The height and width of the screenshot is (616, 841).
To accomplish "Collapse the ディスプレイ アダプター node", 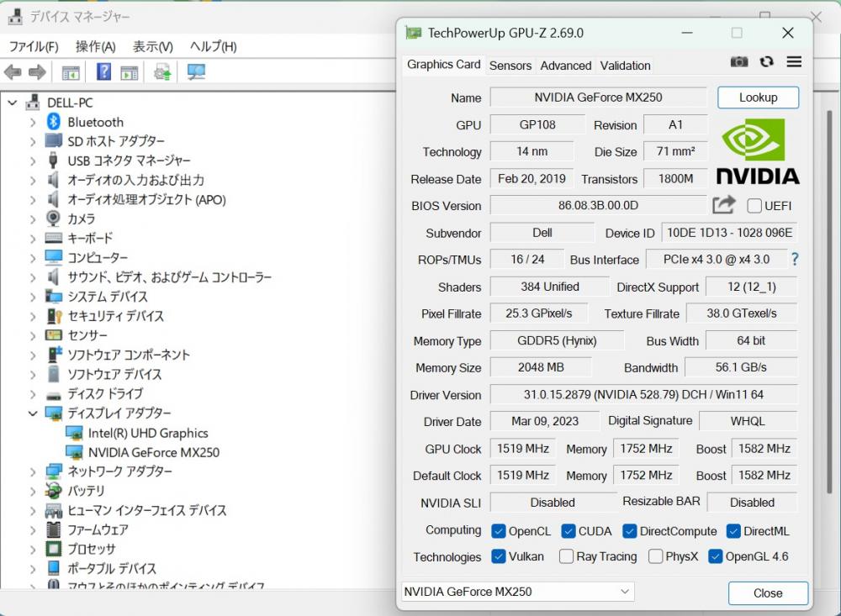I will coord(33,413).
